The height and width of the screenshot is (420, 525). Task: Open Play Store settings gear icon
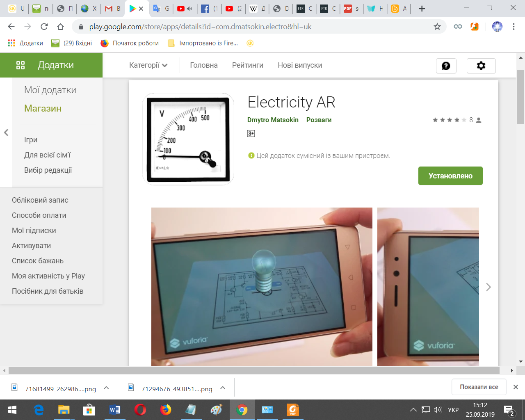(481, 66)
